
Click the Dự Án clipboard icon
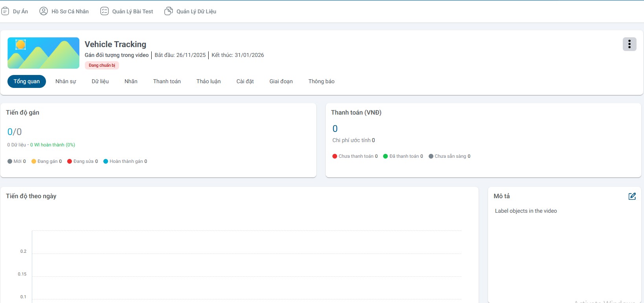[5, 11]
